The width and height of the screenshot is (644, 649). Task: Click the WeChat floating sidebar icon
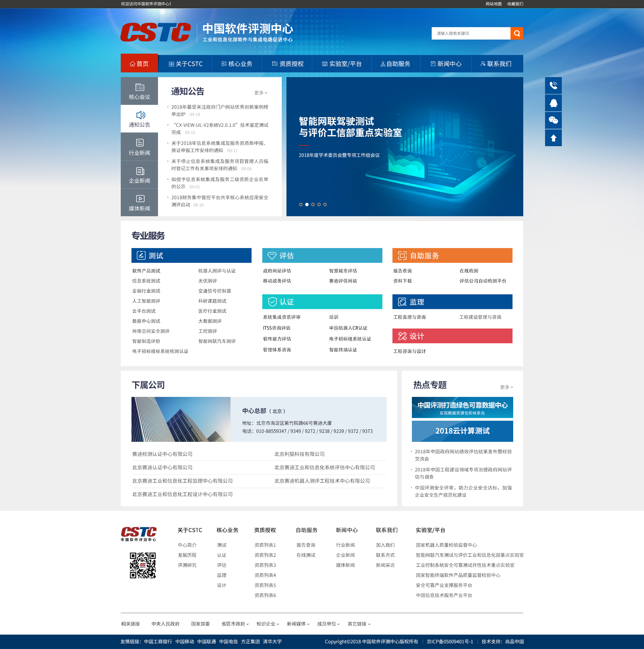point(553,120)
